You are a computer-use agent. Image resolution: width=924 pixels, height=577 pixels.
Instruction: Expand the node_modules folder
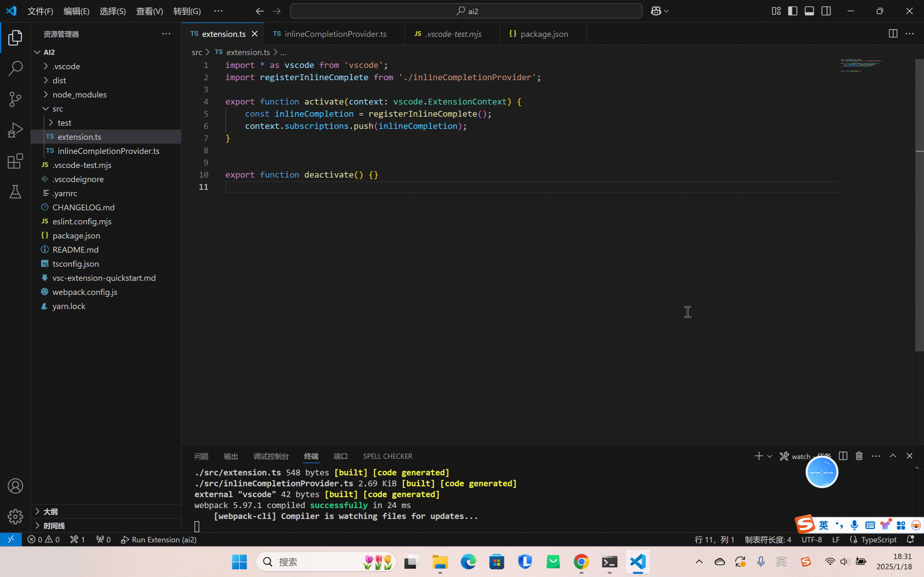(x=80, y=94)
